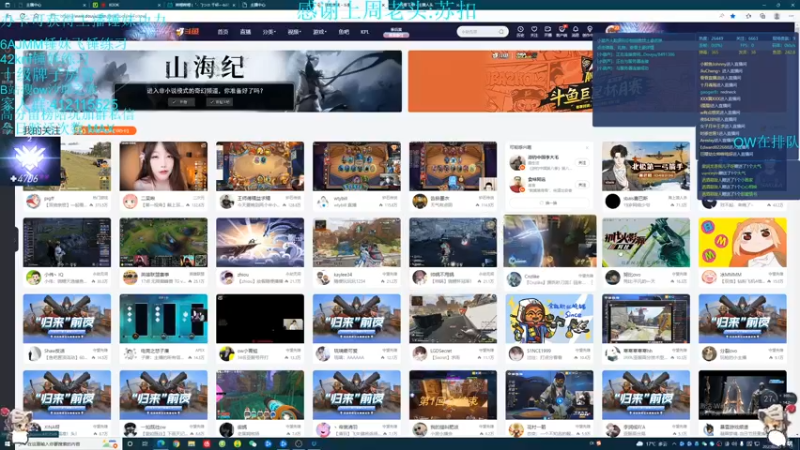Open the user avatar in the header
This screenshot has width=800, height=450.
[x=611, y=30]
